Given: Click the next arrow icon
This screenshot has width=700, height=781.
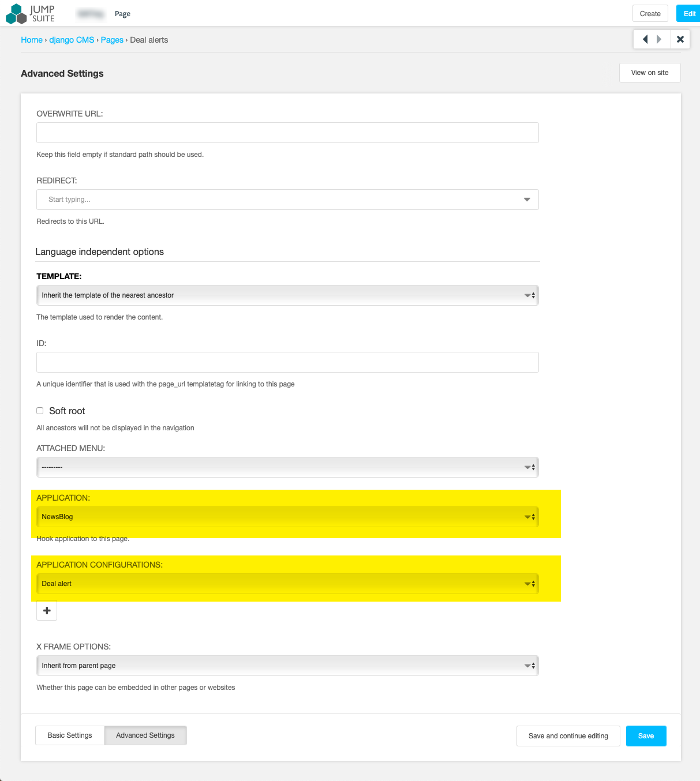Looking at the screenshot, I should (659, 39).
